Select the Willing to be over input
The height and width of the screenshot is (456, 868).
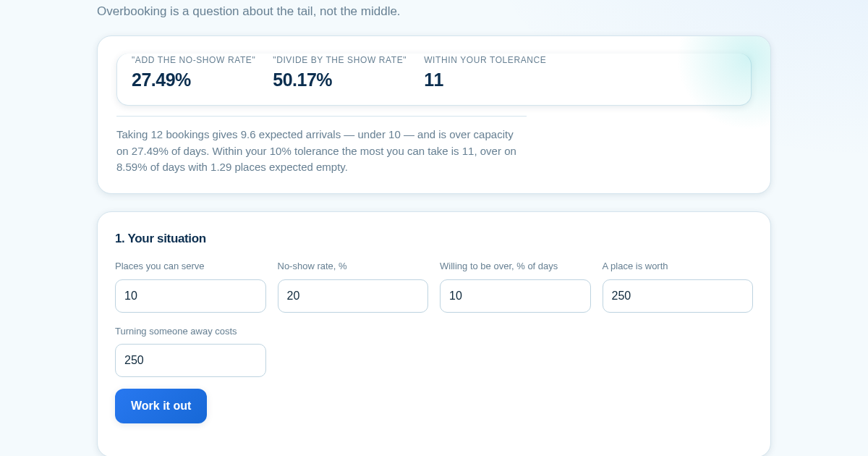tap(515, 296)
